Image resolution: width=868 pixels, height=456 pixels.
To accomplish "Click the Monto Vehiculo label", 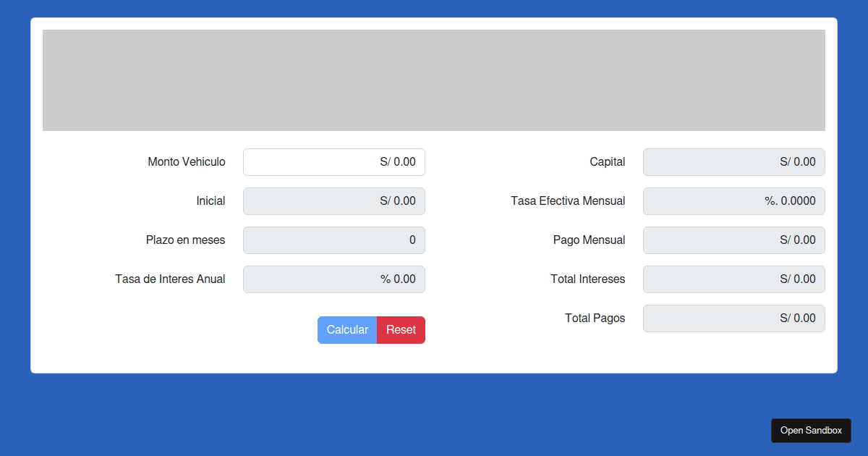I will point(187,162).
